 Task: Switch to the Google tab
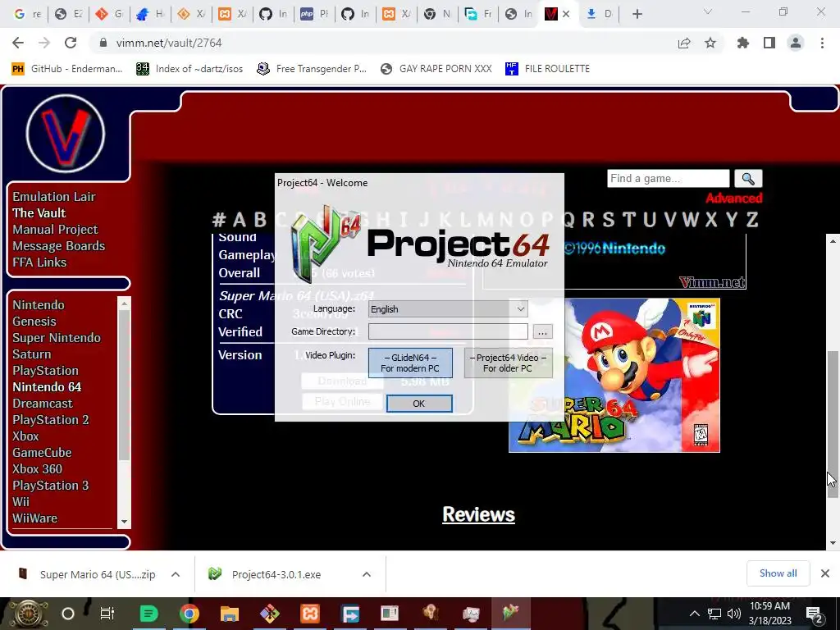(x=27, y=14)
